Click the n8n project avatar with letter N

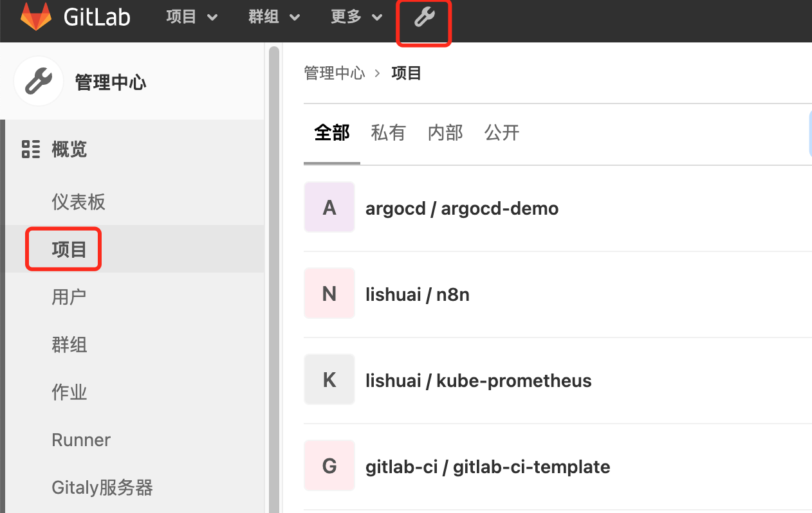click(329, 293)
